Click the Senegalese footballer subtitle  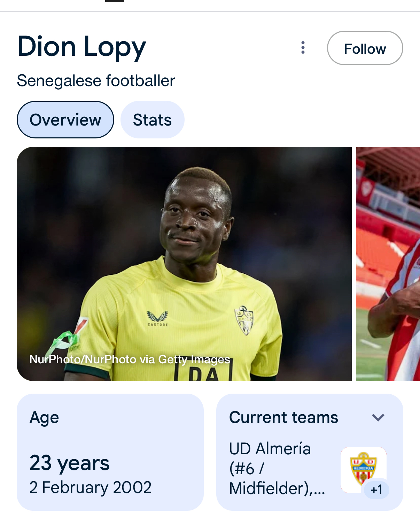[96, 81]
